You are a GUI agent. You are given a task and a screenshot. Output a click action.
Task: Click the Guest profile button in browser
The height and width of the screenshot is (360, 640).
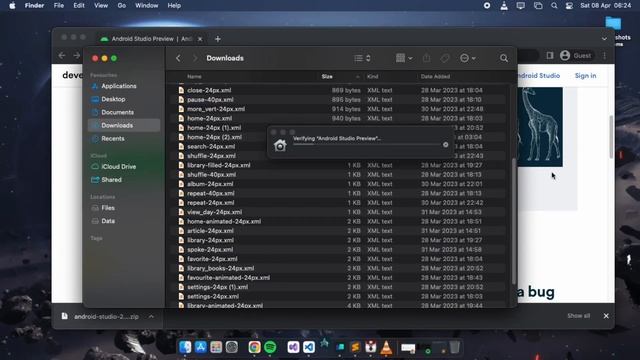(x=576, y=56)
